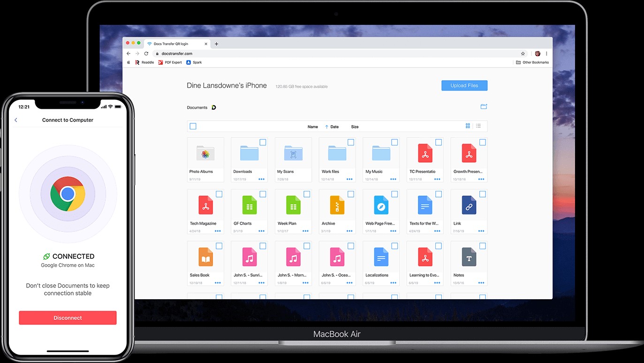Viewport: 644px width, 363px height.
Task: Open the options menu for Notes
Action: 481,282
